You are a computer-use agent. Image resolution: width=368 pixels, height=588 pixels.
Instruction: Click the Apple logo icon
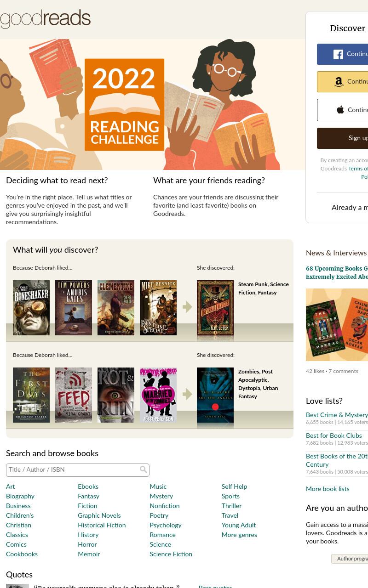[340, 110]
